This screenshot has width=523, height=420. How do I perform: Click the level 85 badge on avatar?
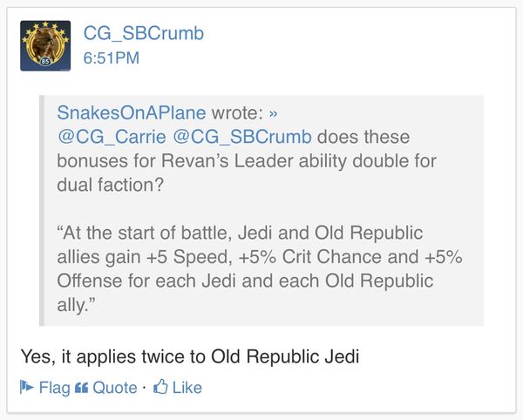point(45,62)
